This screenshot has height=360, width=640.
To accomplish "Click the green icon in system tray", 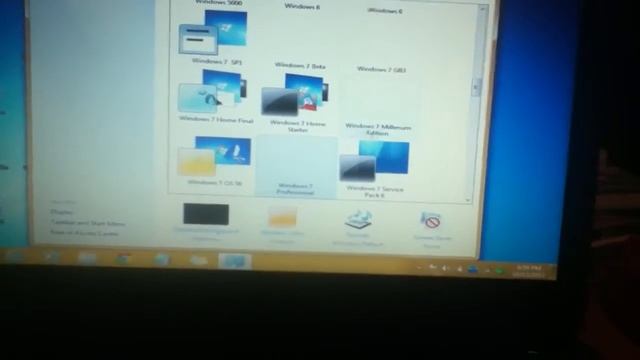I will 499,270.
